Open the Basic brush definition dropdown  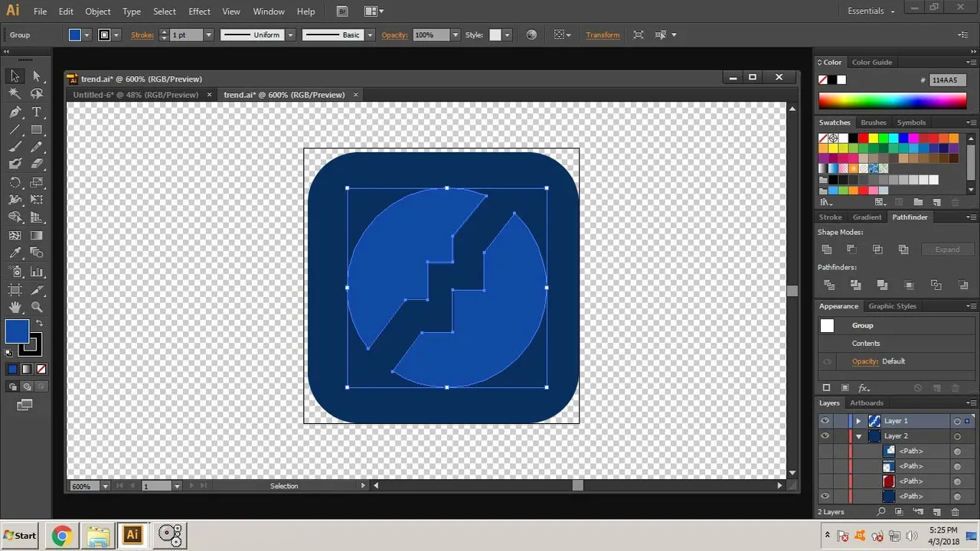(371, 35)
